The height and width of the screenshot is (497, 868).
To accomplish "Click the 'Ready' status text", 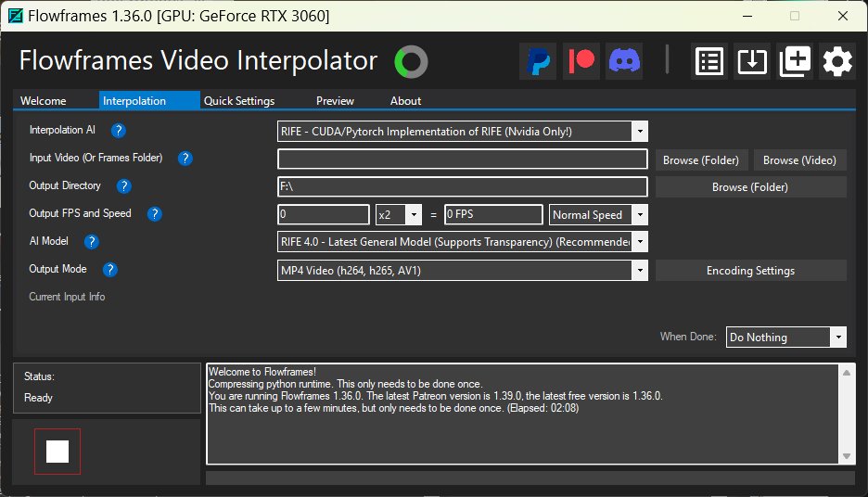I will (x=38, y=398).
